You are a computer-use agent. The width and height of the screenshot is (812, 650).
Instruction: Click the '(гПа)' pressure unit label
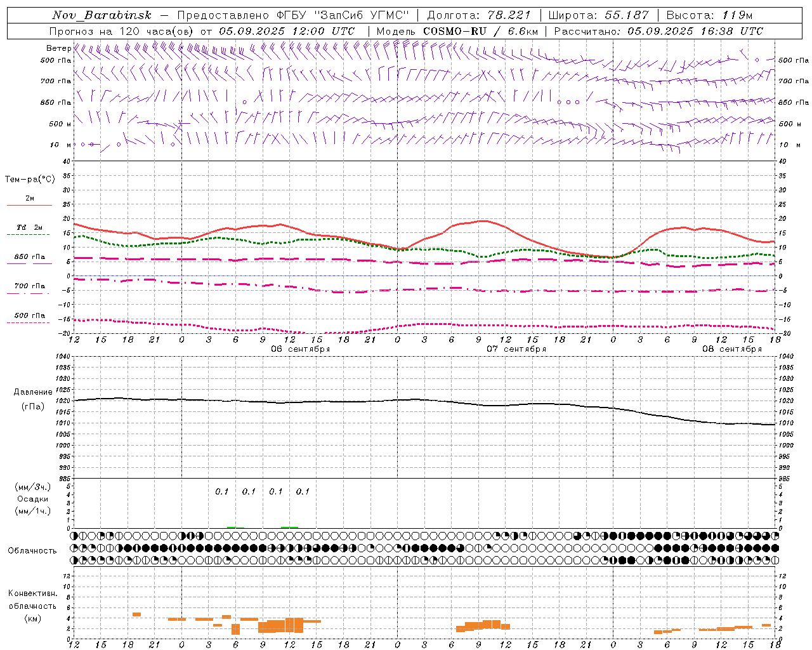tap(33, 407)
